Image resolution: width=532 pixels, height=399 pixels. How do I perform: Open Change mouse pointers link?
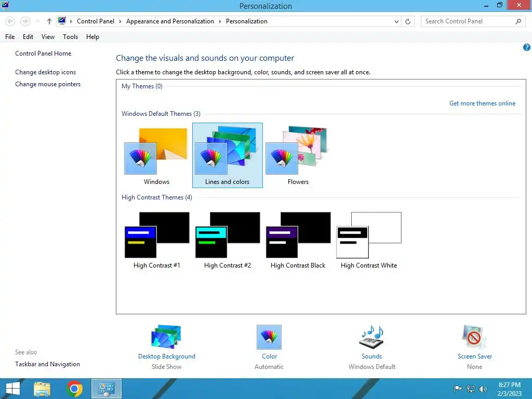48,84
